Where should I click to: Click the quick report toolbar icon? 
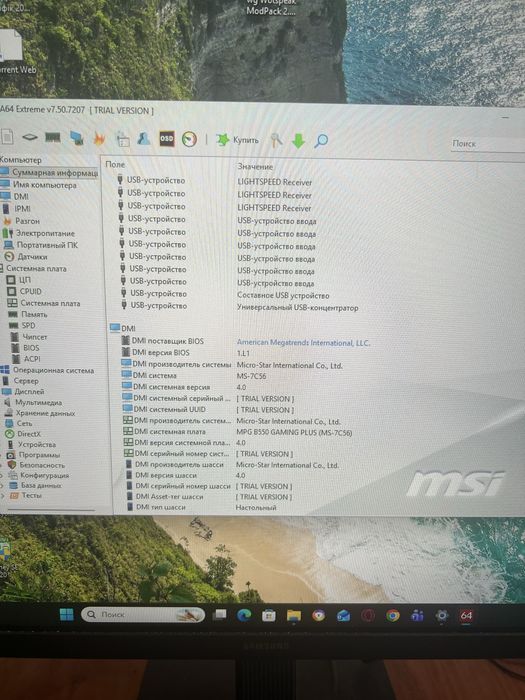click(x=123, y=139)
